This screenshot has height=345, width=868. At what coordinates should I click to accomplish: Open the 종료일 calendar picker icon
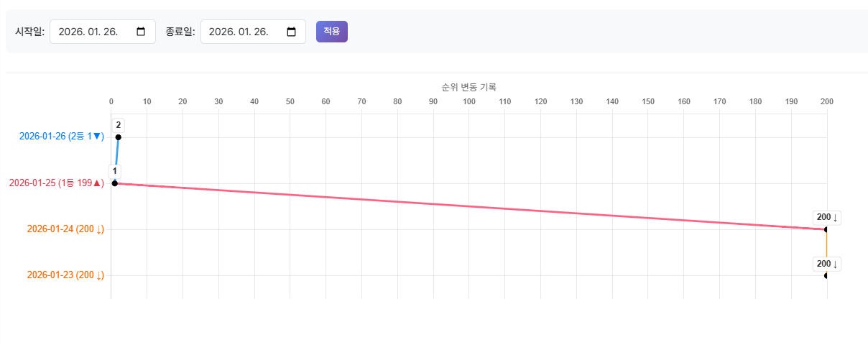point(292,32)
